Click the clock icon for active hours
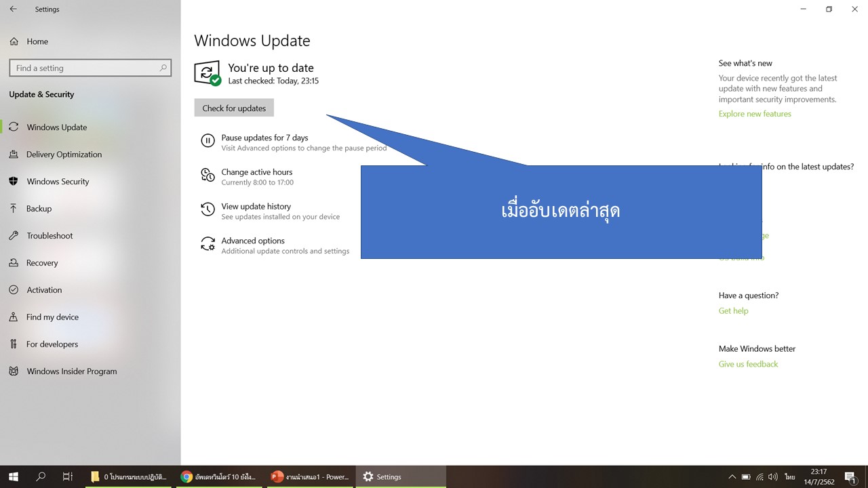Viewport: 868px width, 488px height. click(x=208, y=176)
